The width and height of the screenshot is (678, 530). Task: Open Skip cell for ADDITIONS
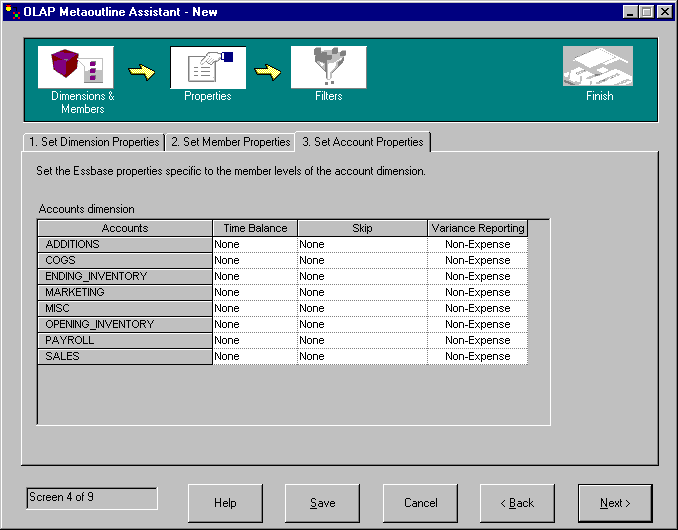362,244
